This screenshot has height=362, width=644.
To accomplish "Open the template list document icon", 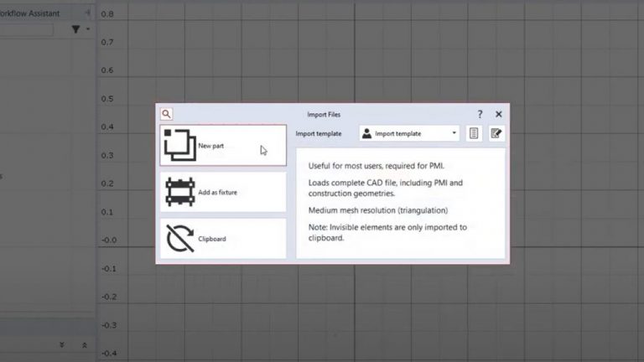I will (474, 133).
